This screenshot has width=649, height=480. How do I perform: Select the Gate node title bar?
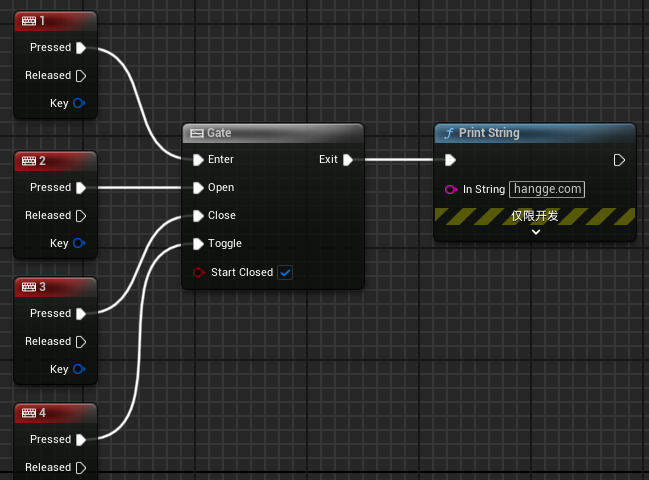[272, 133]
